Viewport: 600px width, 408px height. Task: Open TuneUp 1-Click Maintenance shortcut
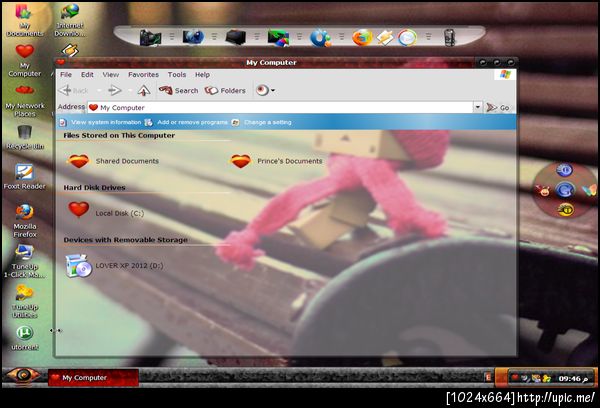24,261
